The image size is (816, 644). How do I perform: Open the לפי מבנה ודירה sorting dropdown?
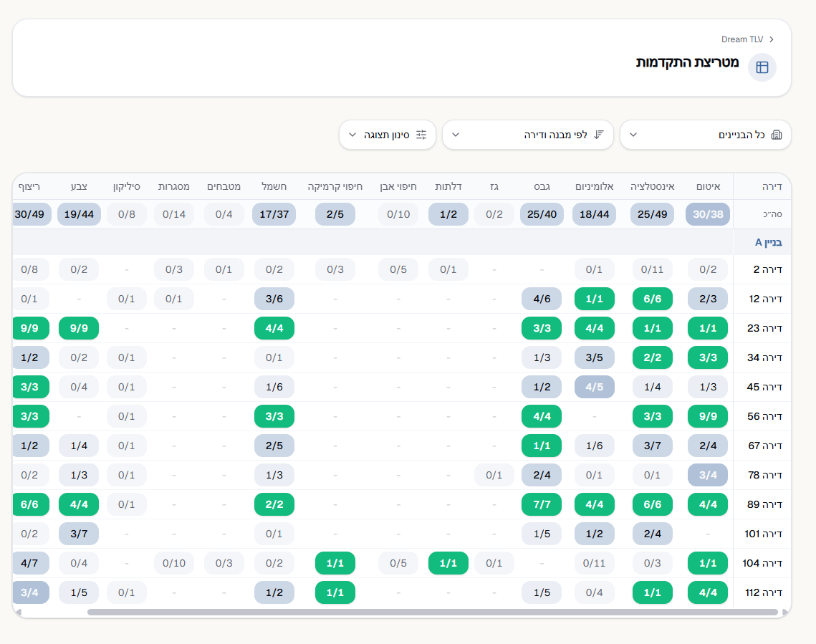pos(528,135)
